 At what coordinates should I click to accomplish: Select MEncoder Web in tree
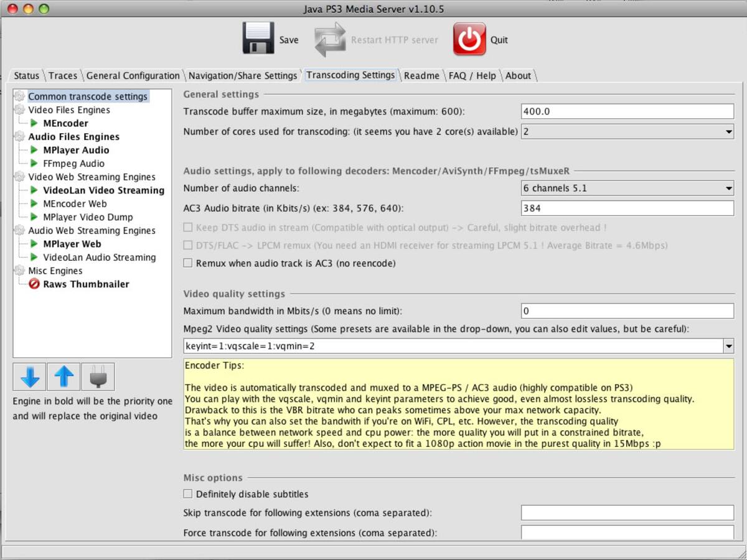tap(75, 203)
